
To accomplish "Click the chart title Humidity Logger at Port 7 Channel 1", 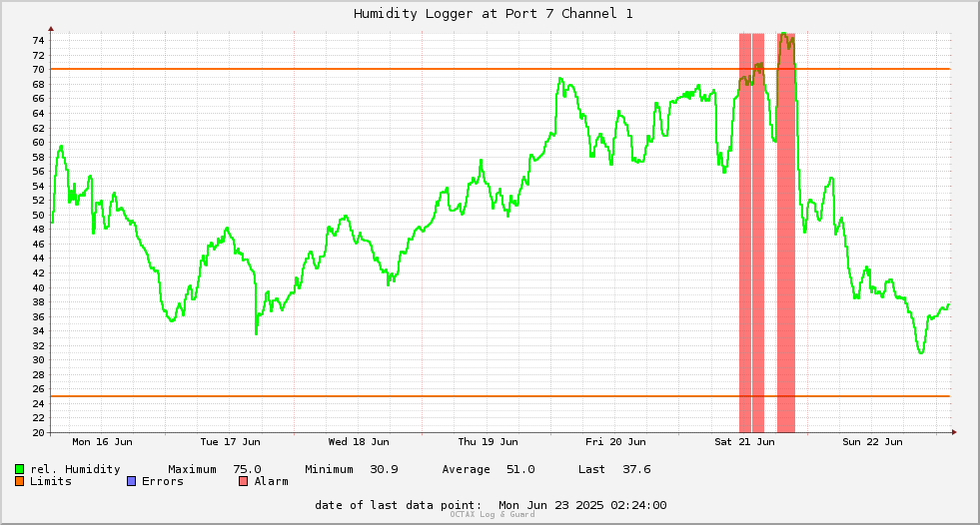I will (493, 14).
